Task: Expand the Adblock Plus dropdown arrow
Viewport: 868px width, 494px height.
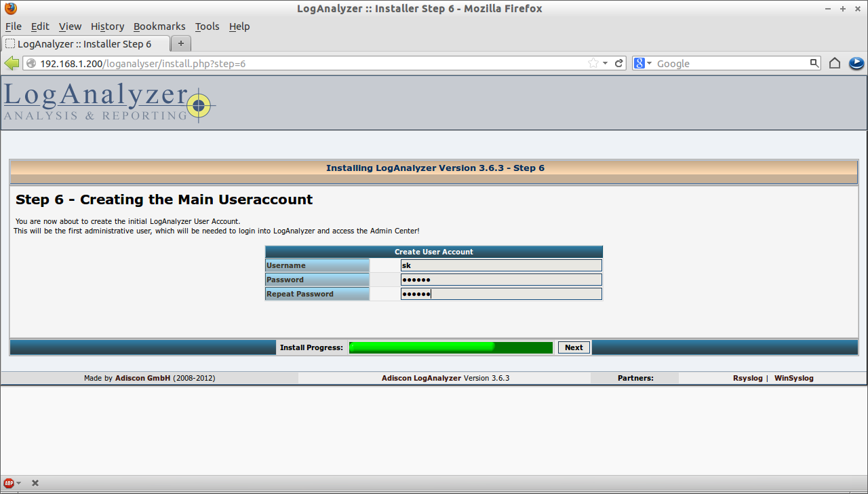Action: [x=18, y=483]
